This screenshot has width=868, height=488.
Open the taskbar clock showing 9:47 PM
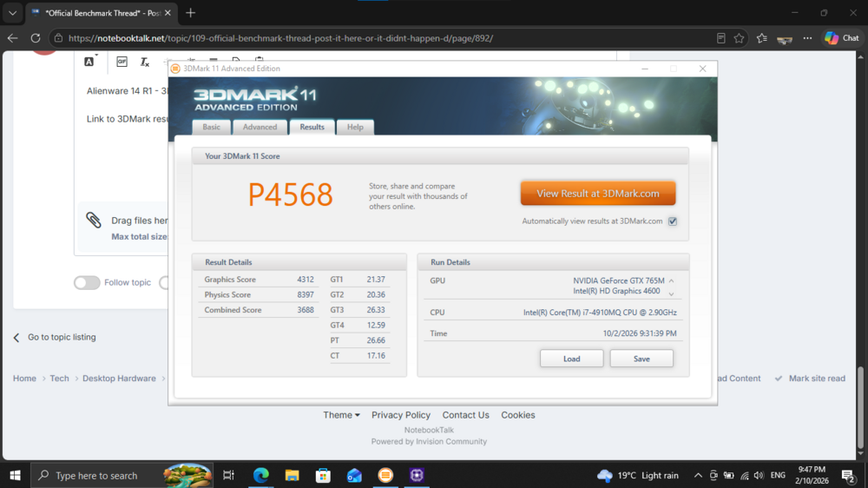[812, 475]
